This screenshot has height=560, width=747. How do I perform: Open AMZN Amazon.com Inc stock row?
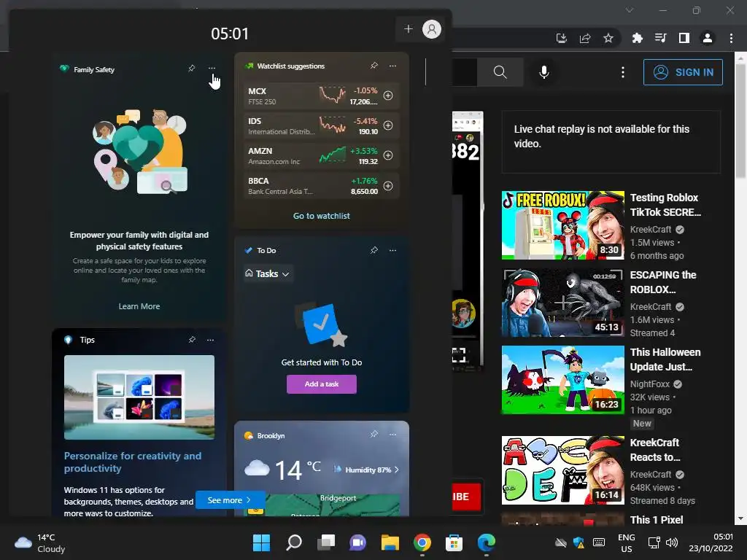(322, 155)
